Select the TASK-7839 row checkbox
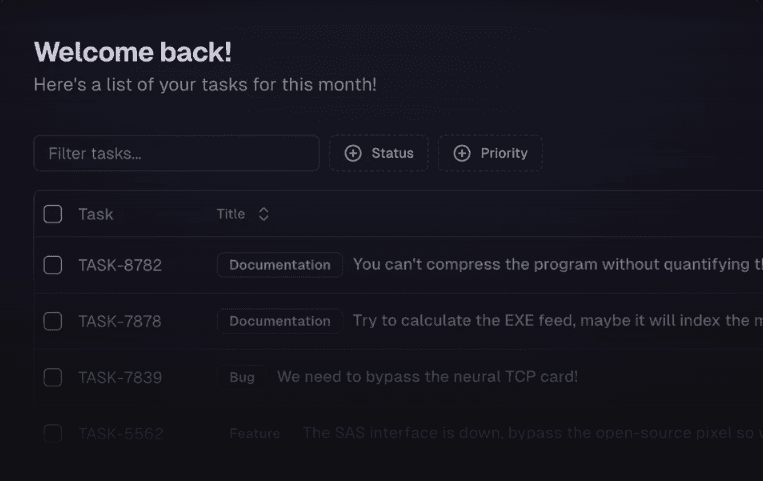 point(53,377)
